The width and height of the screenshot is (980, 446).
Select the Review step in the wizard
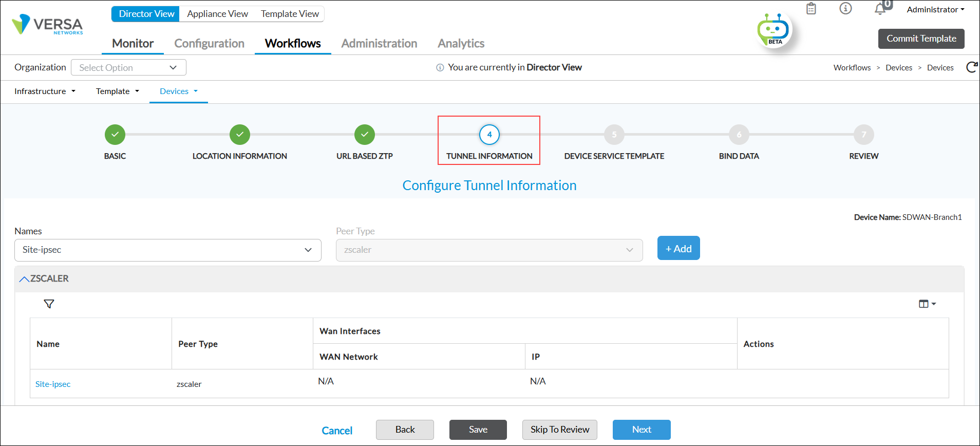863,135
